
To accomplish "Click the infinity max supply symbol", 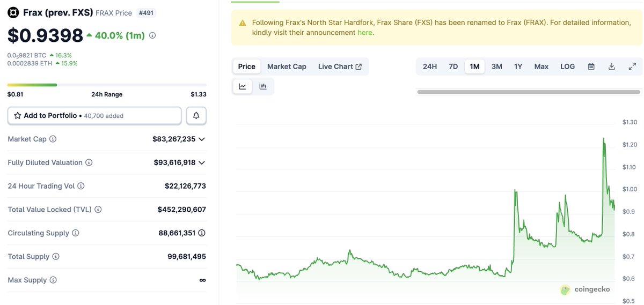I will point(202,280).
